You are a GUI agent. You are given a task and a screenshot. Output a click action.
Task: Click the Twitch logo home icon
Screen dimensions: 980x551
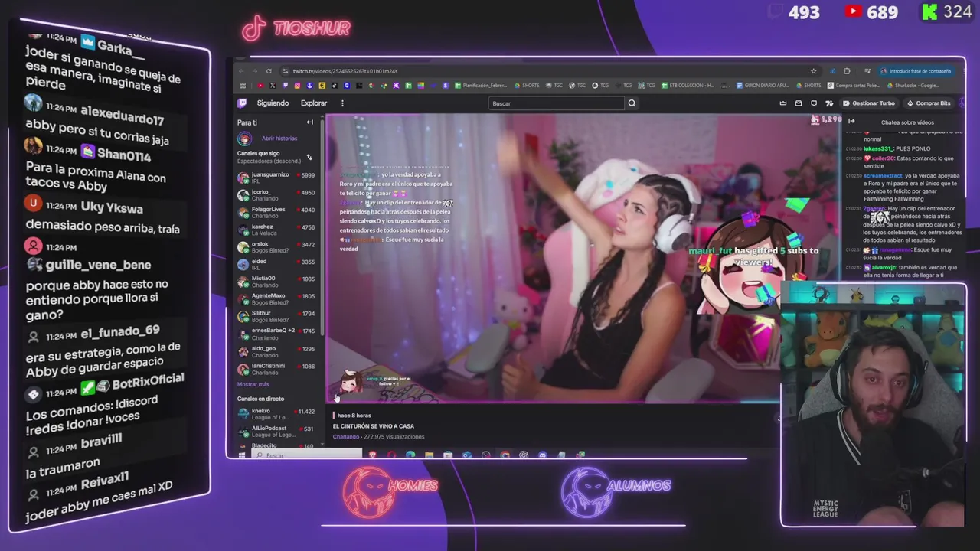click(x=243, y=103)
